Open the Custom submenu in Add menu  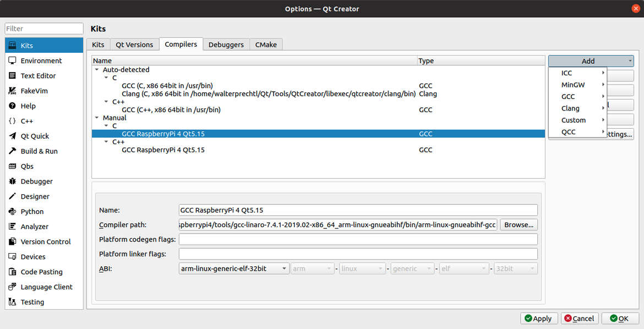577,120
